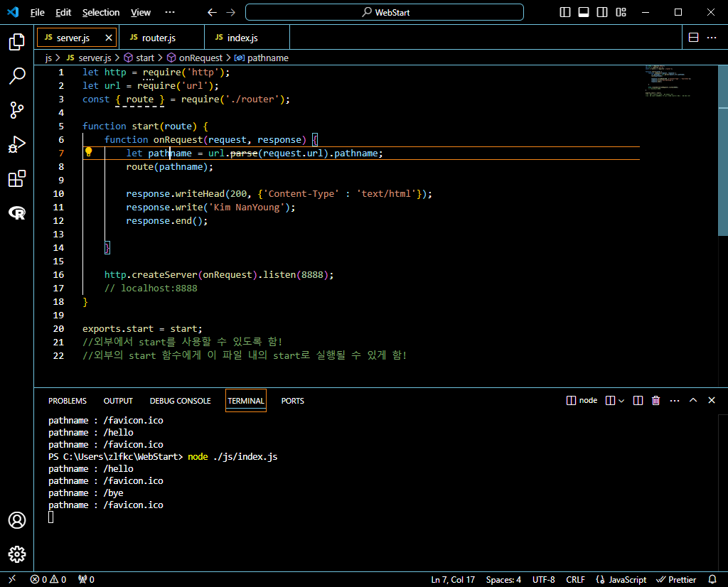Open the View menu
The width and height of the screenshot is (728, 587).
[x=140, y=13]
